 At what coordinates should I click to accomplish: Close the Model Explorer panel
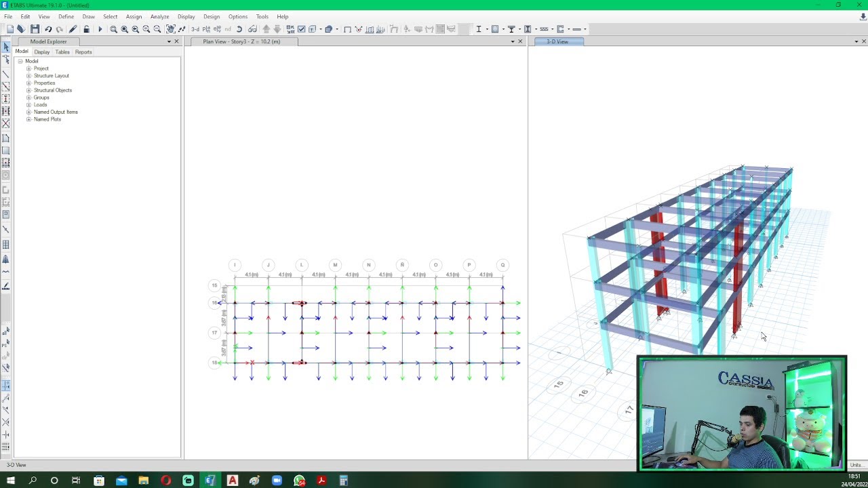177,41
